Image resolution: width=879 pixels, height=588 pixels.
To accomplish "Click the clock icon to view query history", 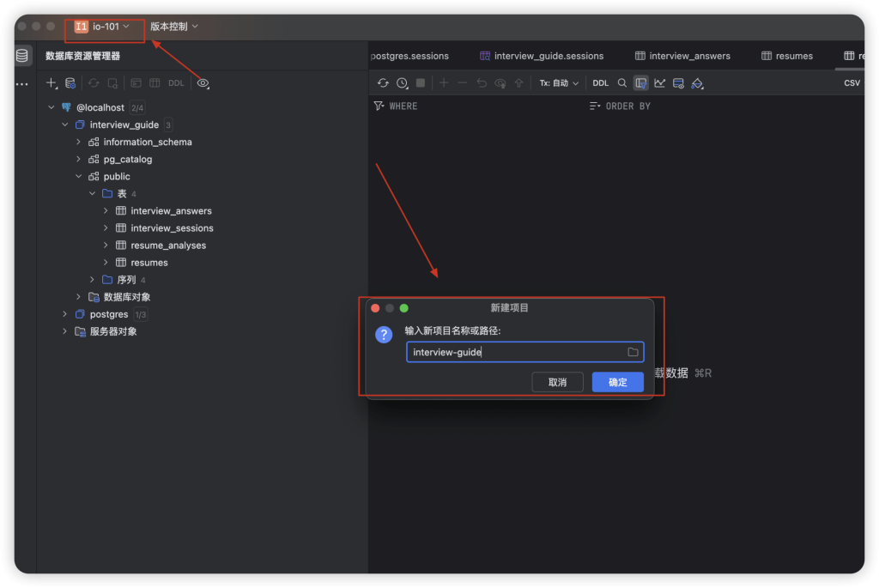I will click(400, 82).
